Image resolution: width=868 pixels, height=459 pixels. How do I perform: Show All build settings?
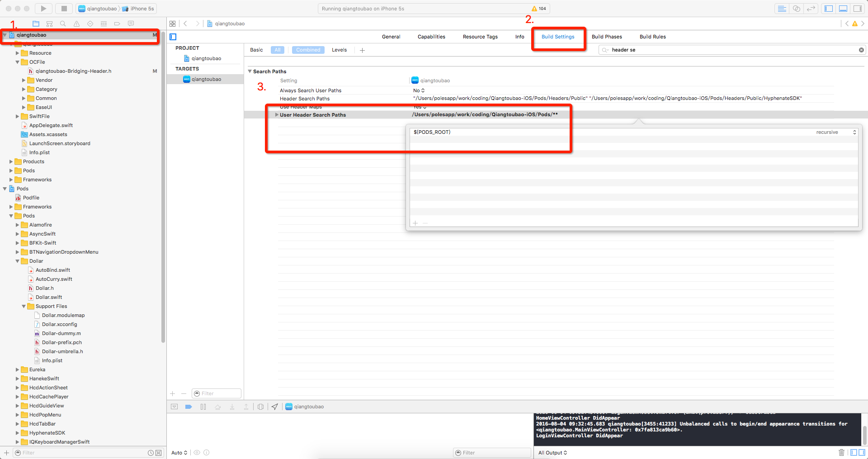click(x=278, y=50)
